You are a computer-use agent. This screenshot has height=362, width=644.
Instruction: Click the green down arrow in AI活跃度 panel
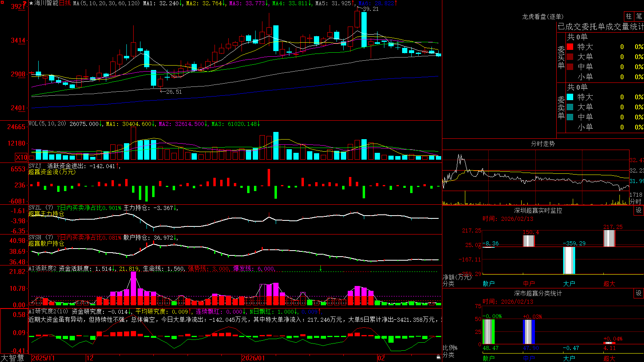tap(321, 268)
